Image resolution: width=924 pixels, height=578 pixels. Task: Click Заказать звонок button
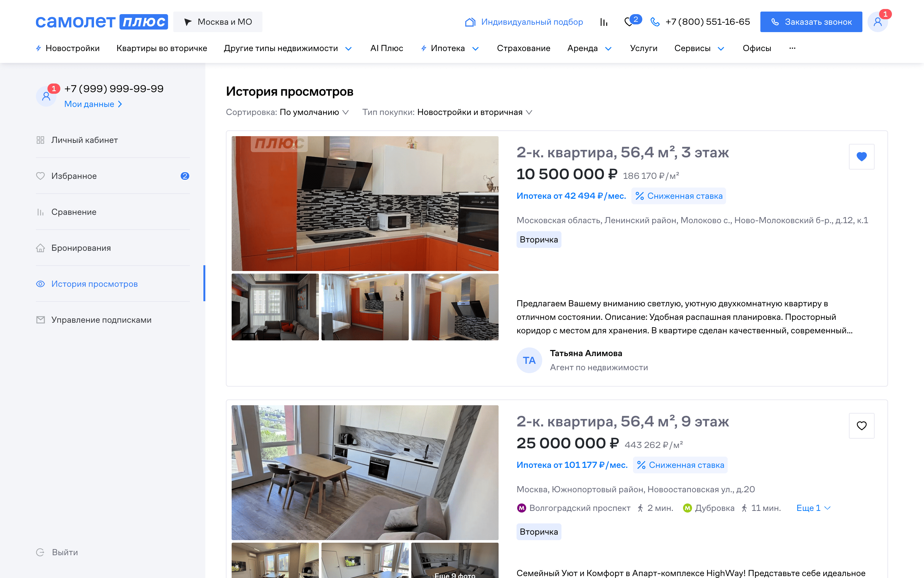[x=811, y=22]
